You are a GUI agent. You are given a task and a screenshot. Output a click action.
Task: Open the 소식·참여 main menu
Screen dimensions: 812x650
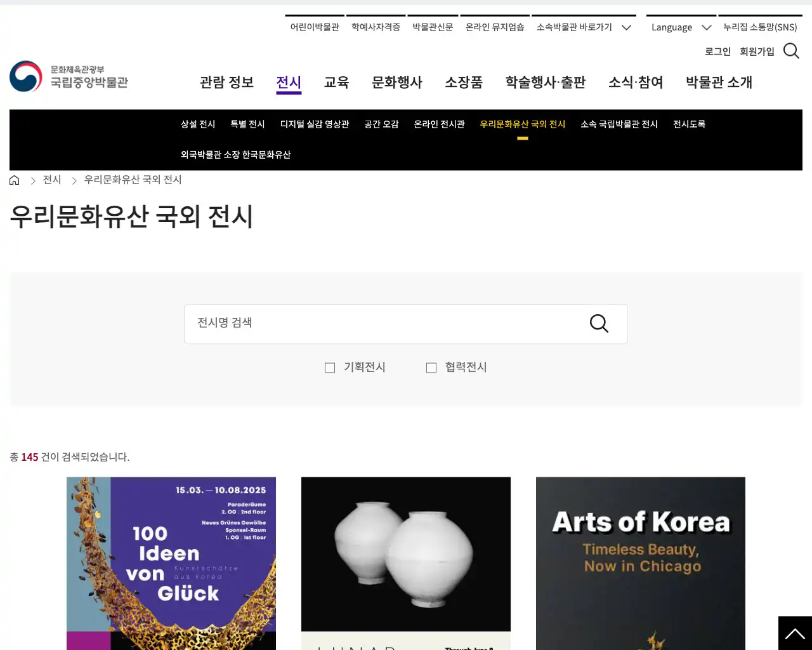coord(636,83)
